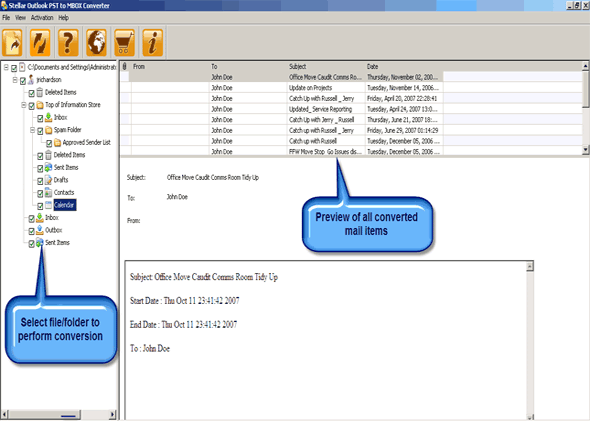Open the Activation menu
590x421 pixels.
pos(42,18)
